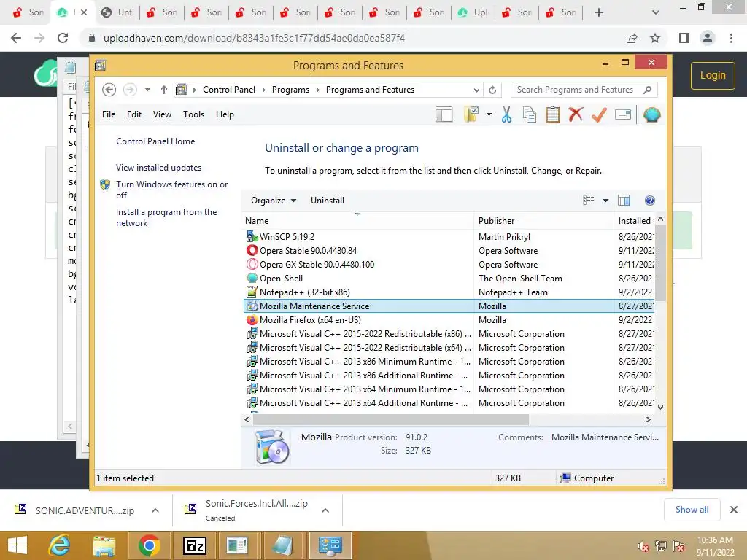Viewport: 747px width, 560px height.
Task: Sort by the Name column header
Action: [357, 220]
